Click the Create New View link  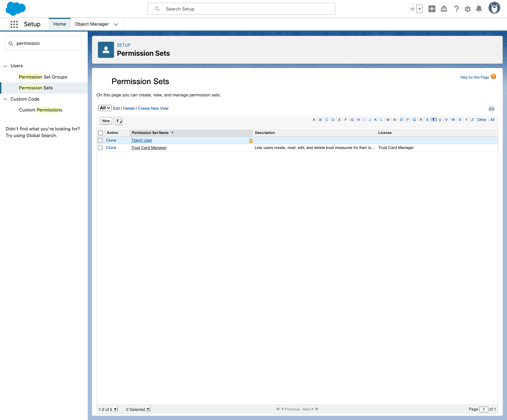point(153,109)
